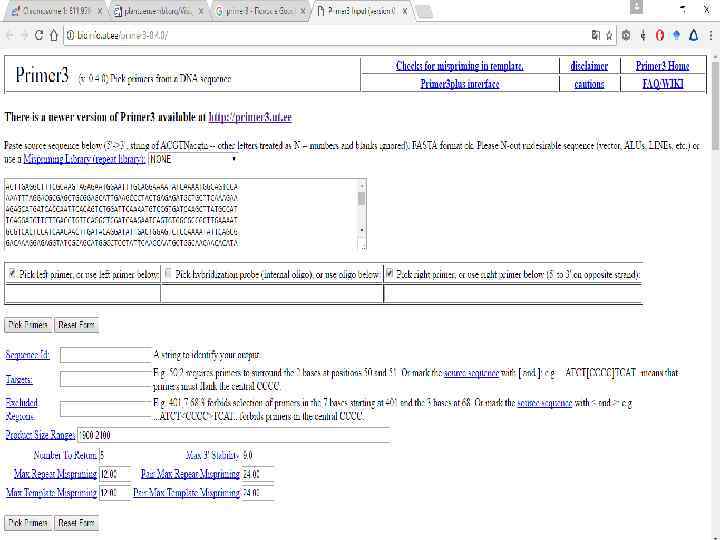720x540 pixels.
Task: Open the disclaimer link
Action: [589, 66]
